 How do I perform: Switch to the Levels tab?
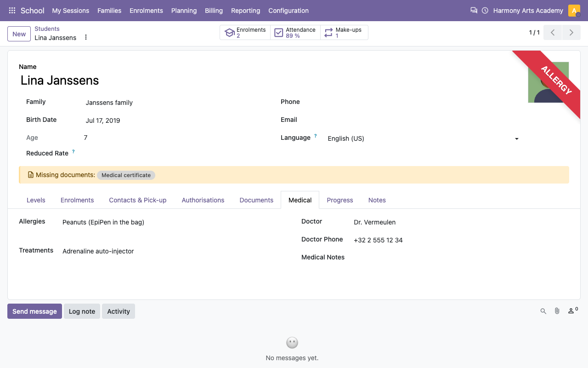(x=36, y=200)
